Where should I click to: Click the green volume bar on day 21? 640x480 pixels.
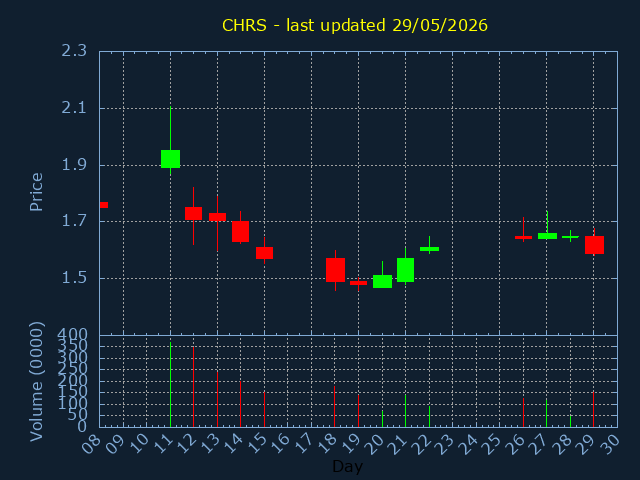click(x=405, y=411)
